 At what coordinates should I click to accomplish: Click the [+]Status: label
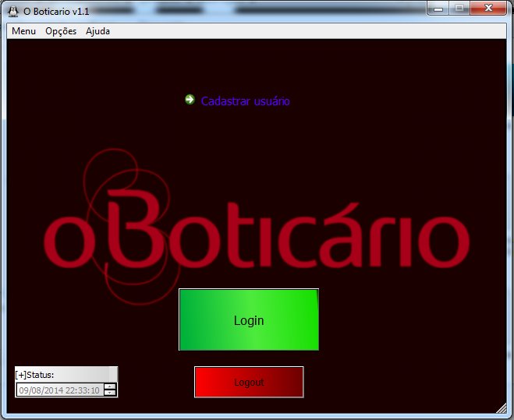pos(34,375)
